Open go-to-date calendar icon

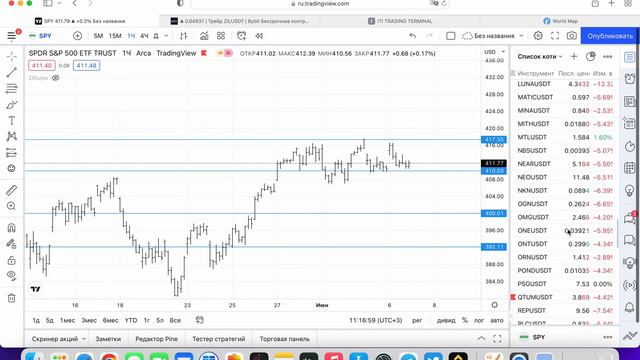coord(199,320)
